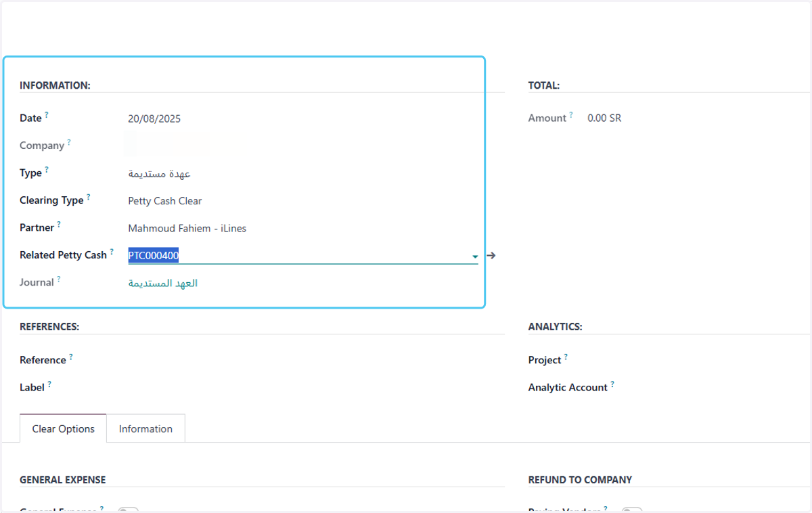The width and height of the screenshot is (812, 513).
Task: Click the question mark beside Partner
Action: (x=59, y=225)
